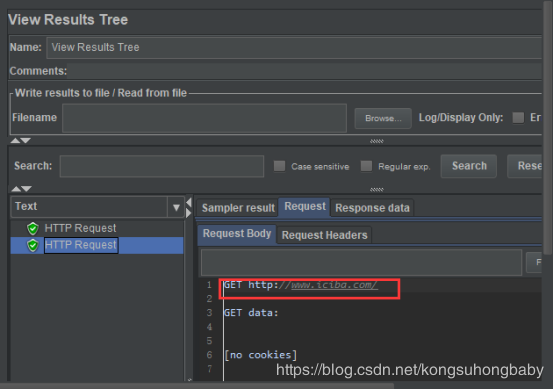This screenshot has width=554, height=389.
Task: Open the www.iciba.com link in request body
Action: pyautogui.click(x=334, y=285)
